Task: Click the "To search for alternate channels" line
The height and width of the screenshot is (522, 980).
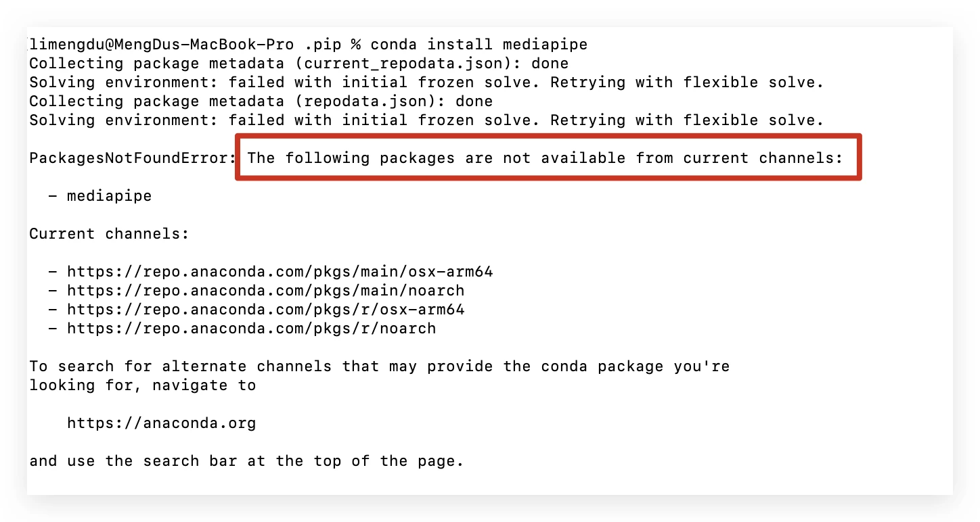Action: click(379, 367)
